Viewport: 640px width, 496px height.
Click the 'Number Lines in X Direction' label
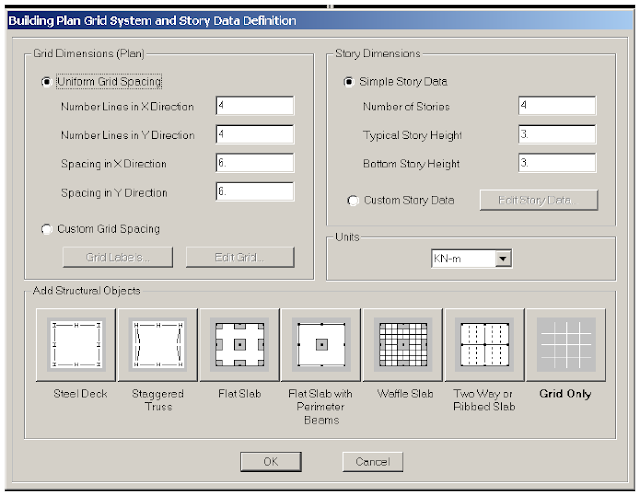(127, 107)
